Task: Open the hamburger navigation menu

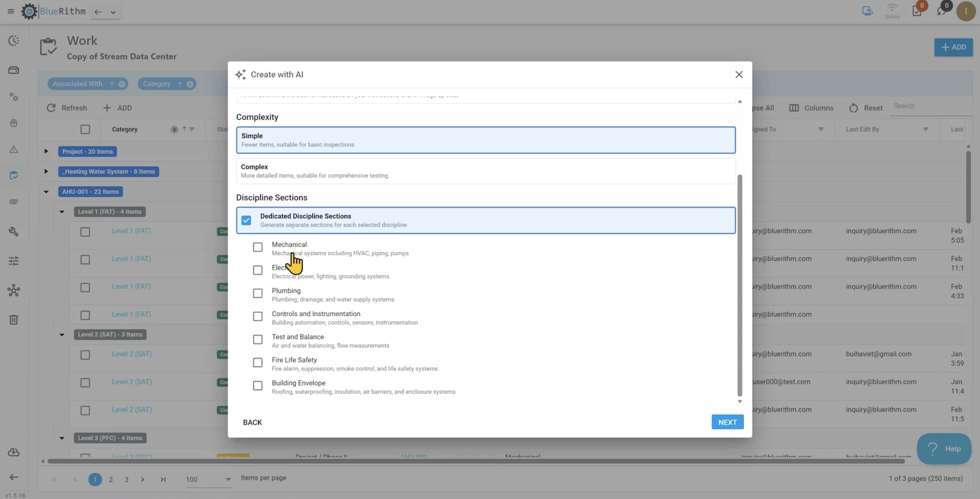Action: coord(10,11)
